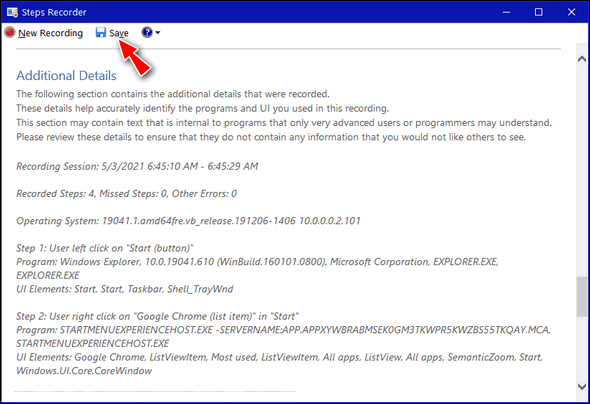Viewport: 590px width, 404px height.
Task: Click the scrollbar track above the thumb
Action: pyautogui.click(x=582, y=170)
